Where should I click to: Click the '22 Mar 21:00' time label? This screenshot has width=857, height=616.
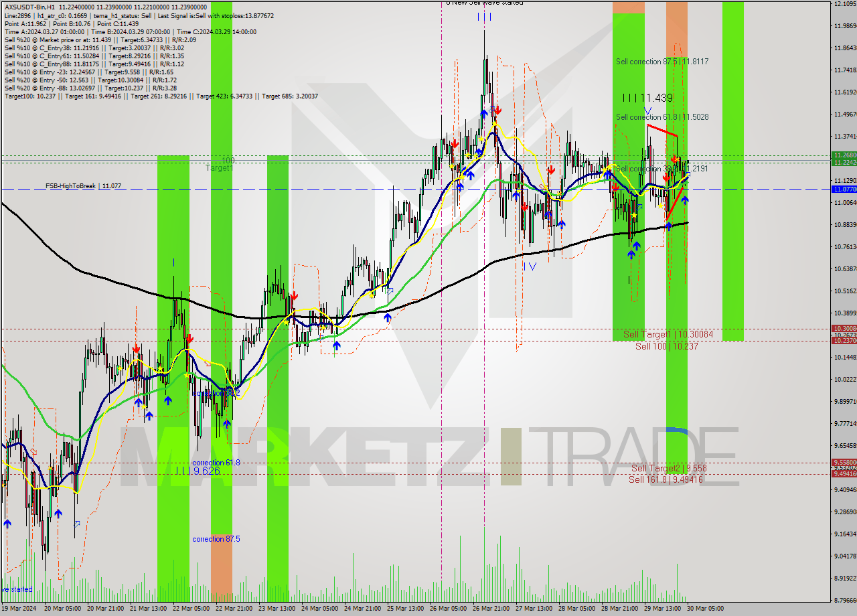[235, 609]
